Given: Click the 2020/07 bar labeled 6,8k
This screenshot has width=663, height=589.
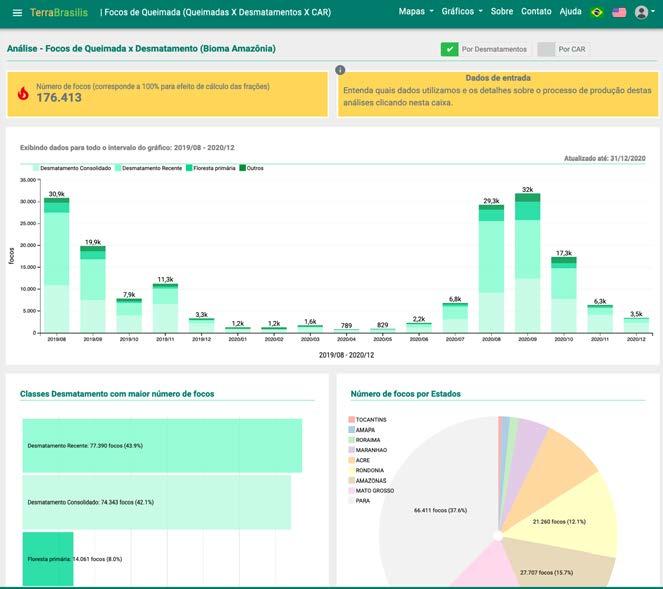Looking at the screenshot, I should (x=455, y=318).
